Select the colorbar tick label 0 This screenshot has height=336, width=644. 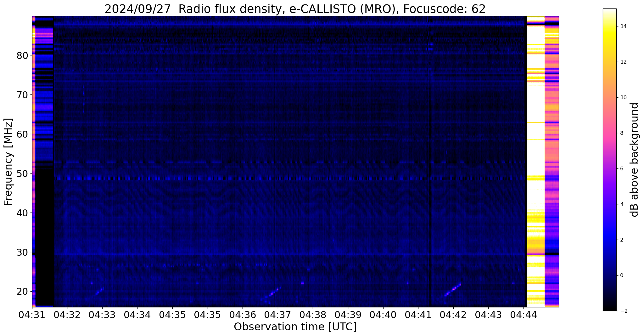click(621, 276)
